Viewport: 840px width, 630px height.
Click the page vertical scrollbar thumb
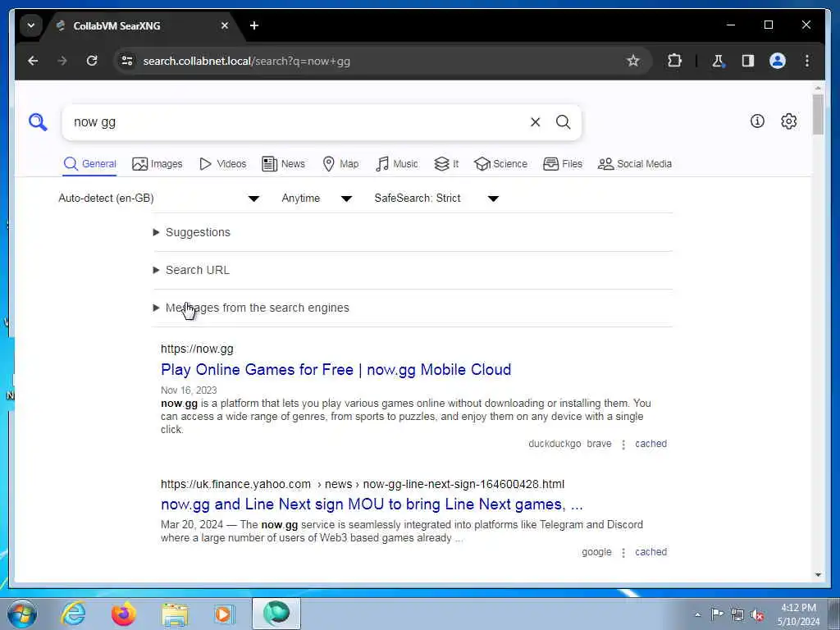point(818,114)
